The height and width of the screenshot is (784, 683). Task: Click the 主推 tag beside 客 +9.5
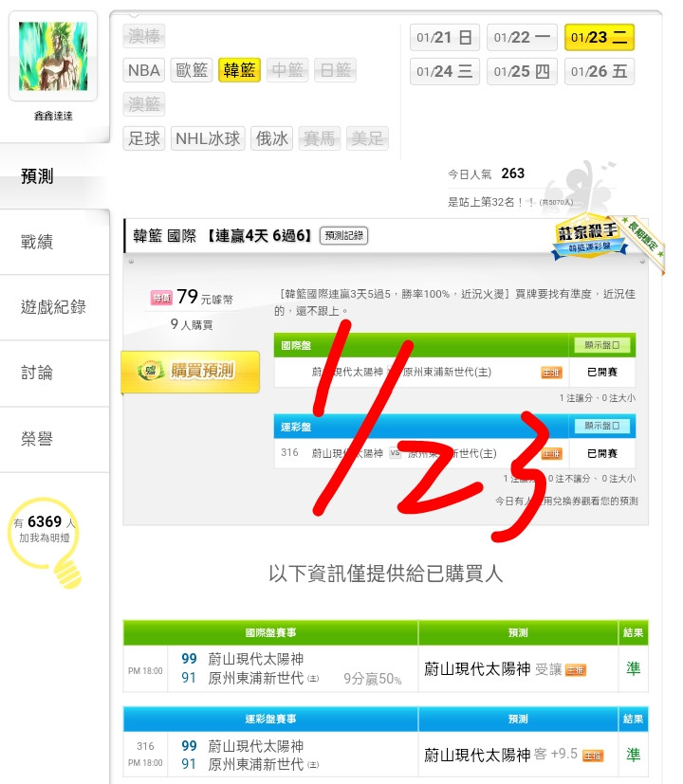[x=593, y=756]
